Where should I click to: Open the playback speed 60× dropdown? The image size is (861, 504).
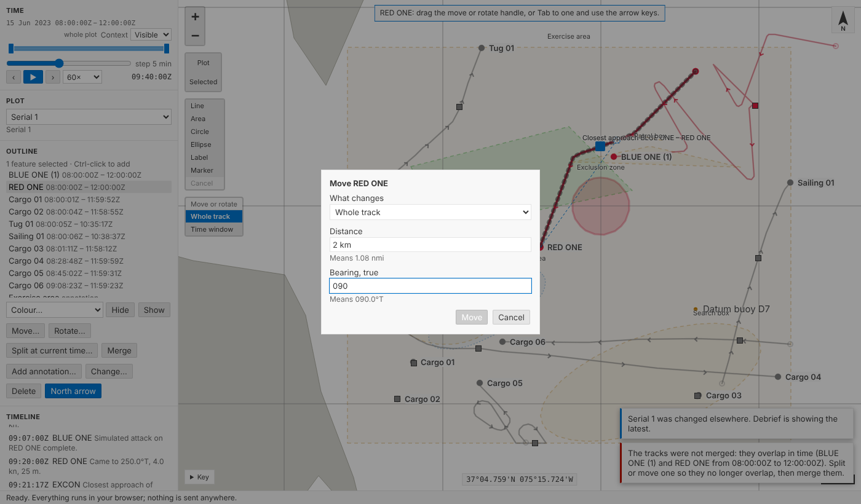tap(82, 77)
